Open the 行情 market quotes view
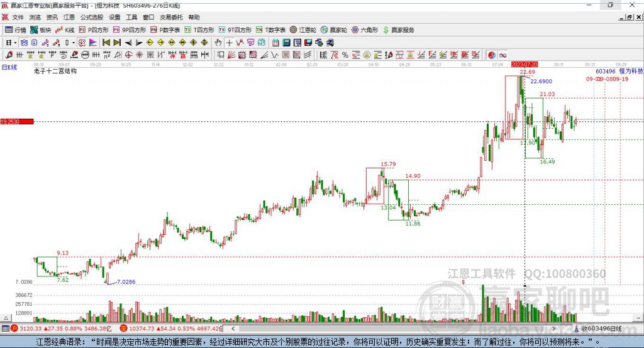Image resolution: width=644 pixels, height=348 pixels. click(x=16, y=30)
